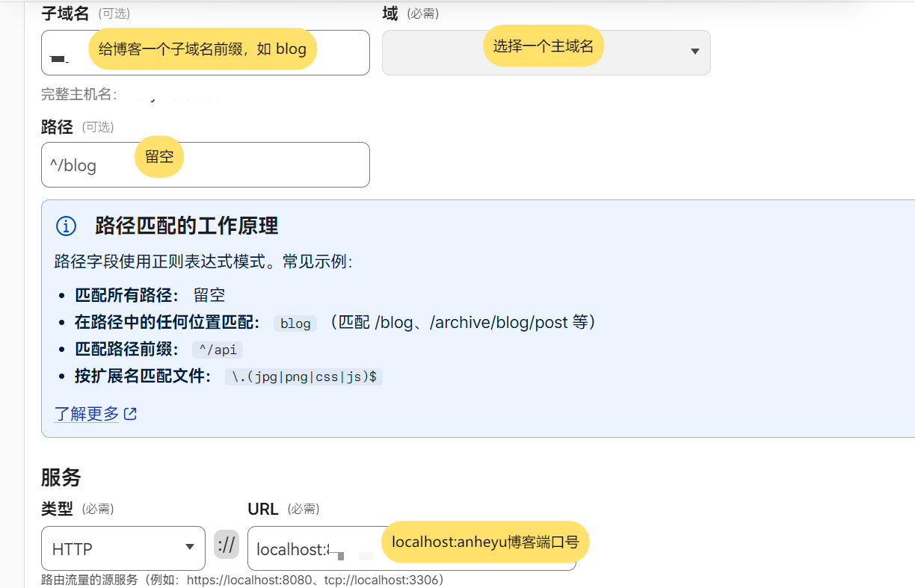Open the domain (域) dropdown
The height and width of the screenshot is (588, 915).
(x=546, y=52)
